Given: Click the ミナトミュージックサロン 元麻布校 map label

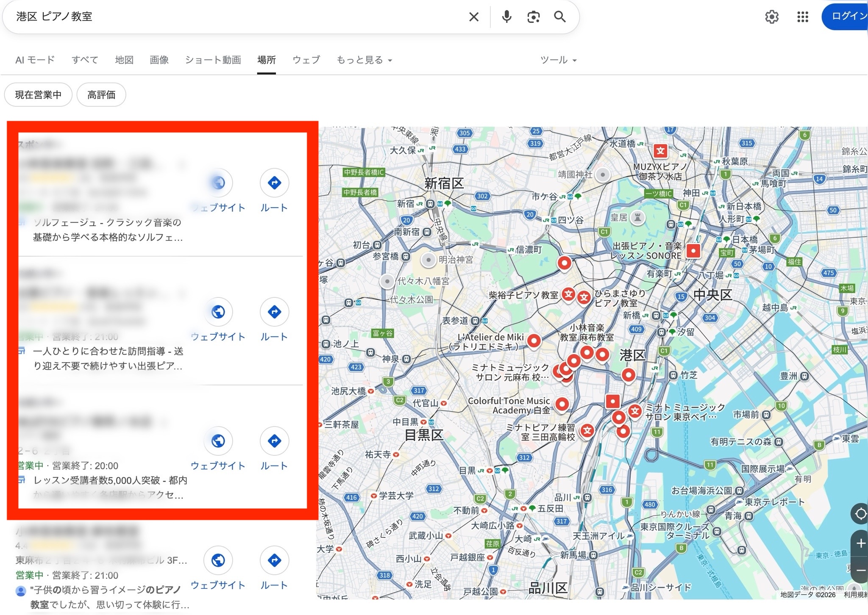Looking at the screenshot, I should [510, 372].
